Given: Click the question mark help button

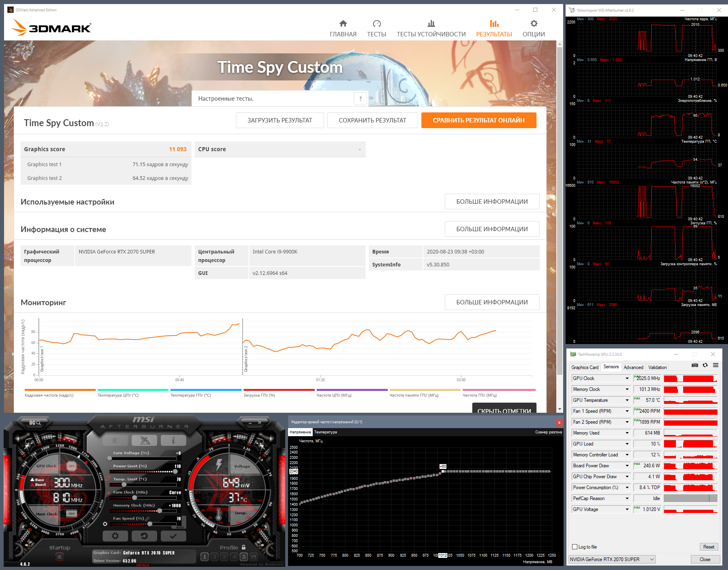Looking at the screenshot, I should click(360, 99).
